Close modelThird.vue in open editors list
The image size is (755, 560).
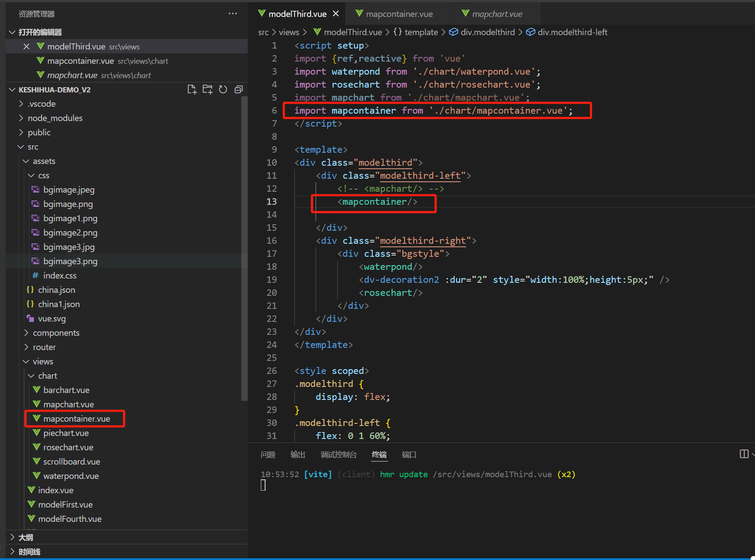coord(26,46)
